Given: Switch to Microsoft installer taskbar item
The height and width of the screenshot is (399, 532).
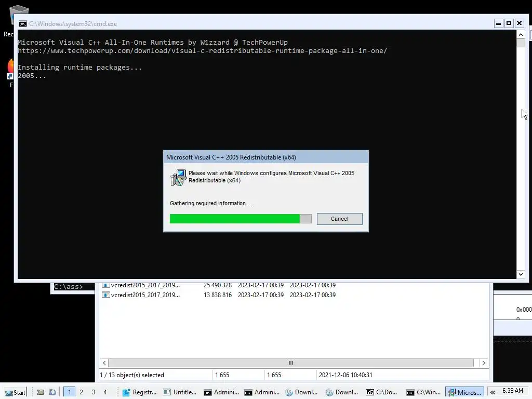Looking at the screenshot, I should (464, 392).
